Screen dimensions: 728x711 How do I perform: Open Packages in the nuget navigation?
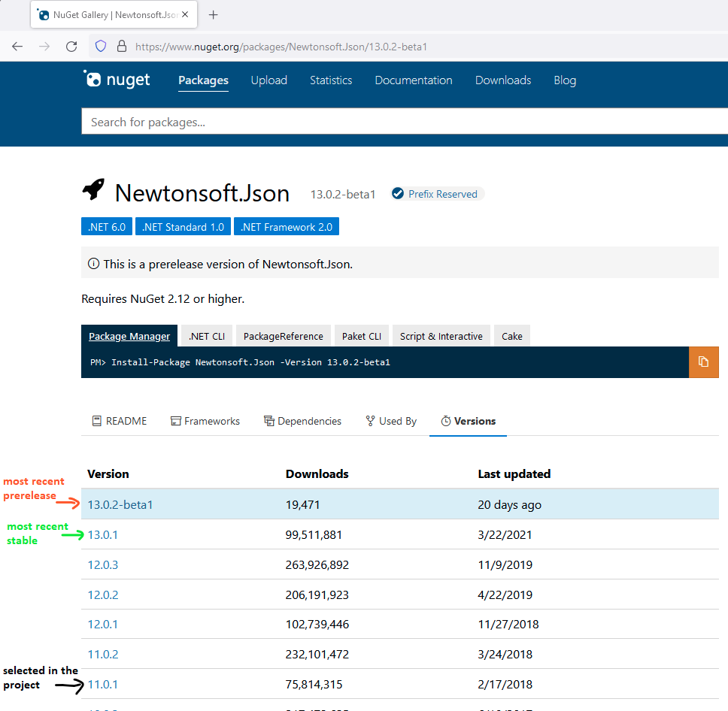(x=203, y=80)
